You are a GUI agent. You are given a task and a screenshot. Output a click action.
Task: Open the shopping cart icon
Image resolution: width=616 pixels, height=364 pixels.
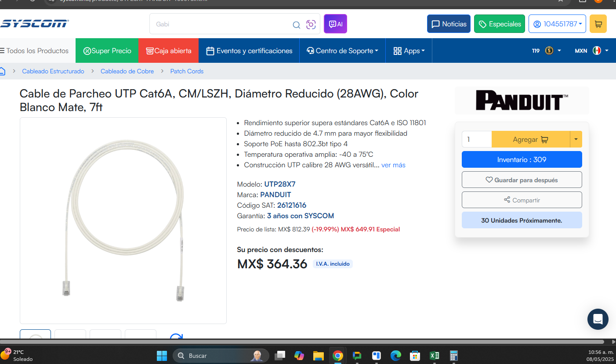coord(598,24)
